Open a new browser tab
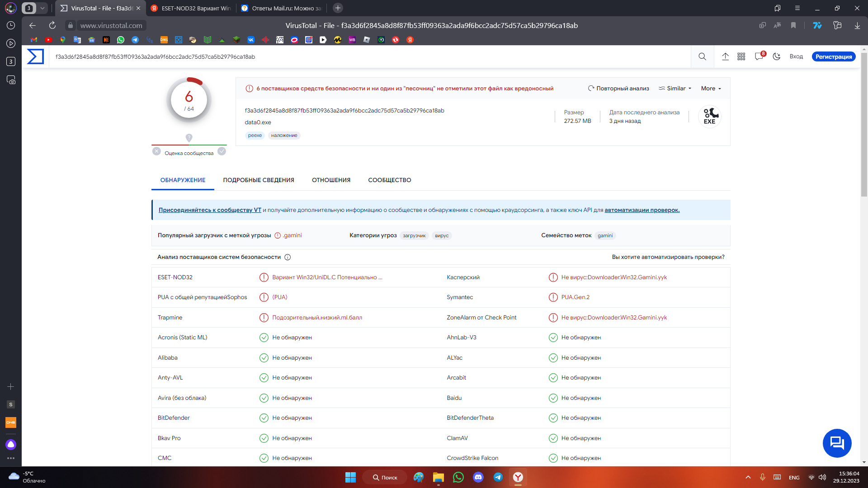 click(338, 8)
